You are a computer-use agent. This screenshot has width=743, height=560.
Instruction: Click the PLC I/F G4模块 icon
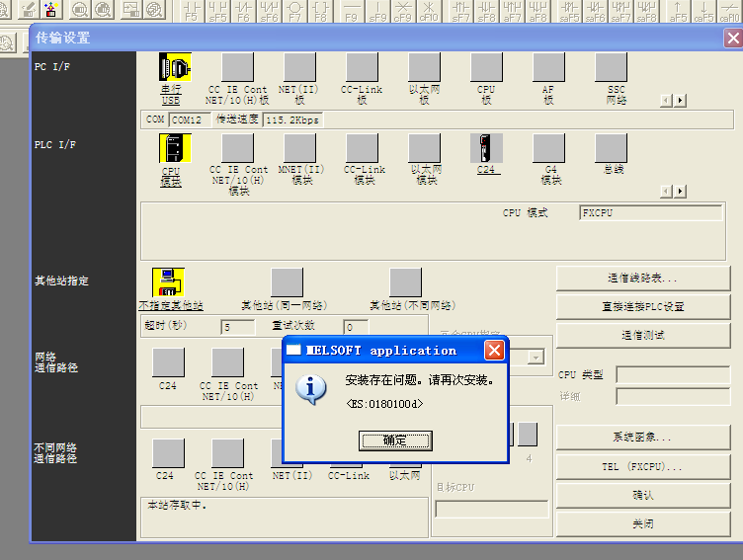[548, 149]
